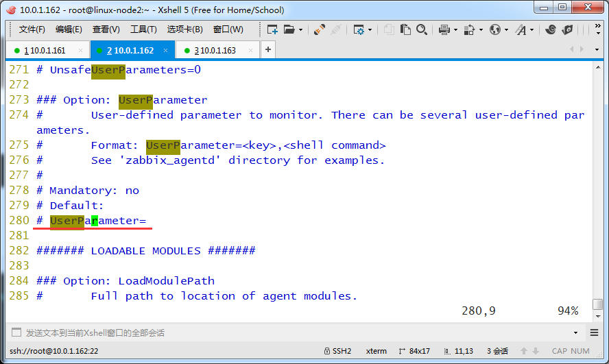The width and height of the screenshot is (609, 364).
Task: Click the Option: LoadModulePath line
Action: pos(126,281)
